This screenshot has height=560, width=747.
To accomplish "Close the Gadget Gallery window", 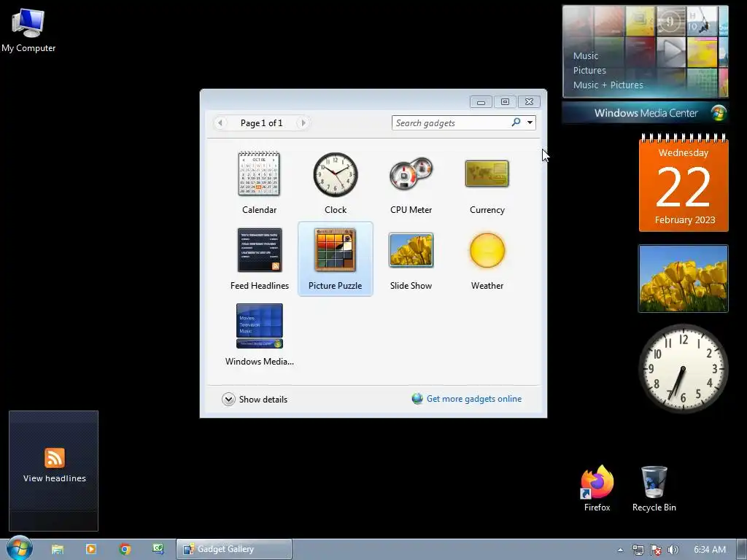I will click(x=529, y=102).
